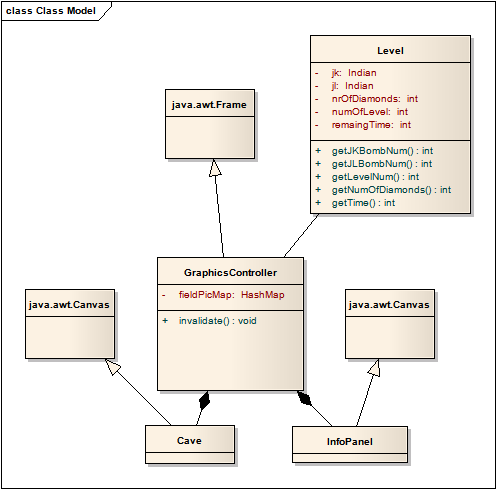Click the generalization arrowhead at java.awt.Frame
Image resolution: width=496 pixels, height=489 pixels.
click(x=215, y=168)
